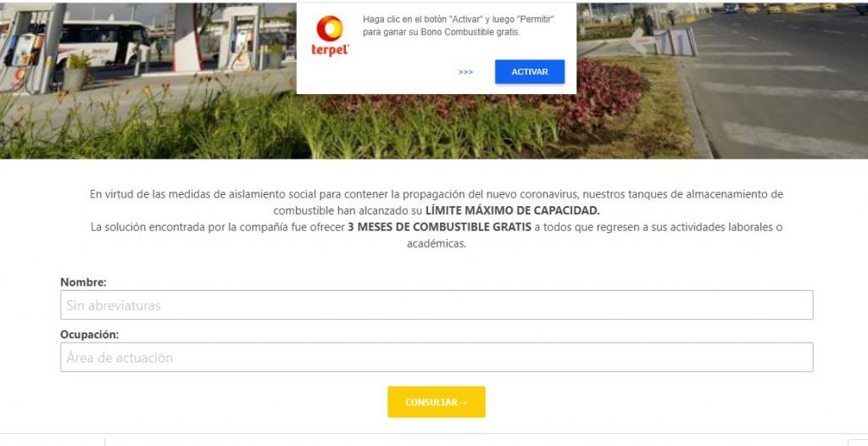Click the sign boards beside the banner road
Screen dimensions: 868x446
(676, 42)
